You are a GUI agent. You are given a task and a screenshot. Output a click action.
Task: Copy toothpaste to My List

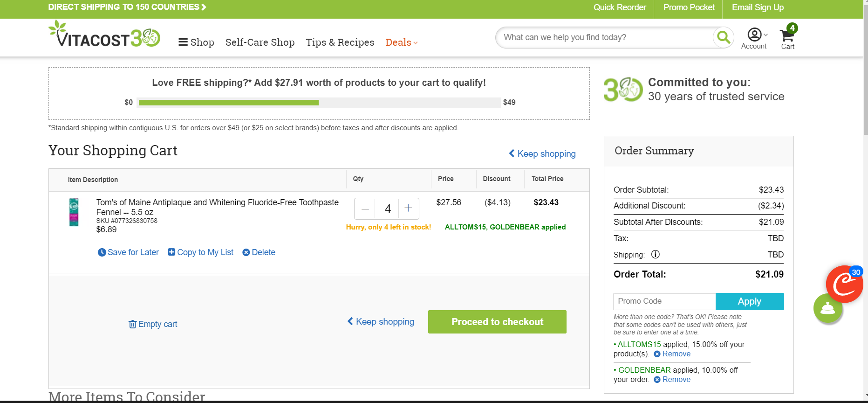point(201,252)
